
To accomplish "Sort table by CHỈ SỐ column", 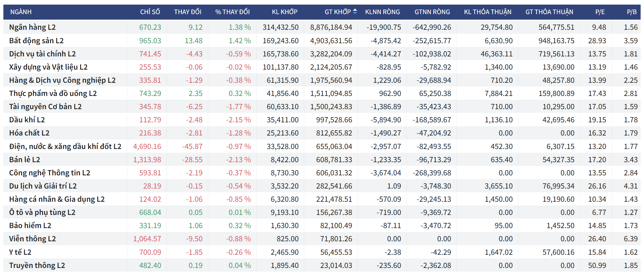I will pos(150,12).
